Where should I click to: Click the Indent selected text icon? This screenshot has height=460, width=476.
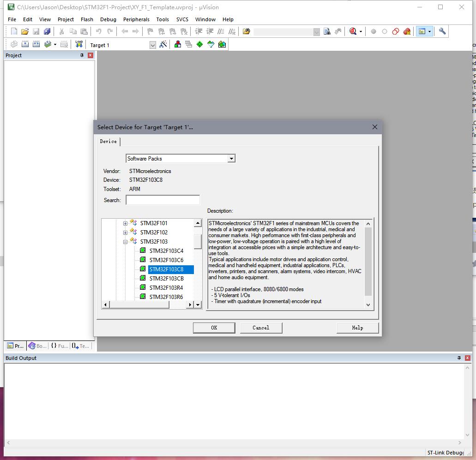click(199, 31)
